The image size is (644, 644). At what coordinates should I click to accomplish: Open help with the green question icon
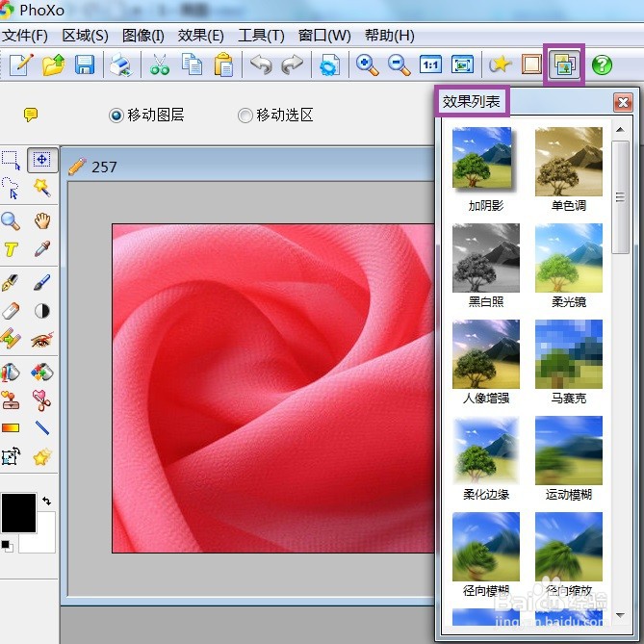[x=602, y=64]
